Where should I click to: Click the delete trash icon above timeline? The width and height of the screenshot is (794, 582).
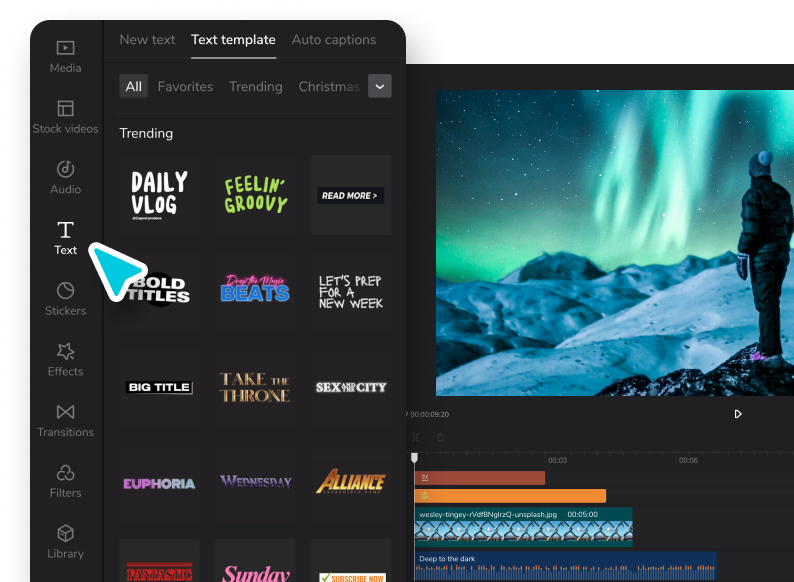441,437
